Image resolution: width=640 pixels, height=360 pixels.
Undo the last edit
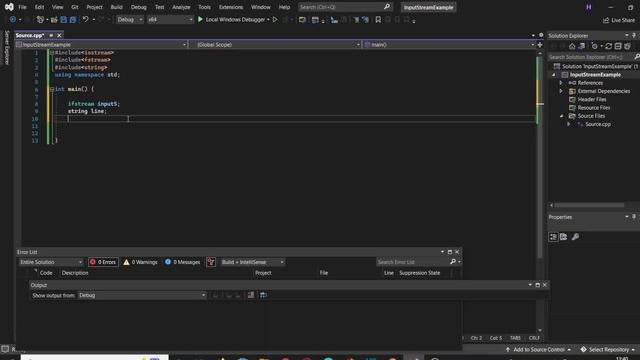click(x=85, y=19)
